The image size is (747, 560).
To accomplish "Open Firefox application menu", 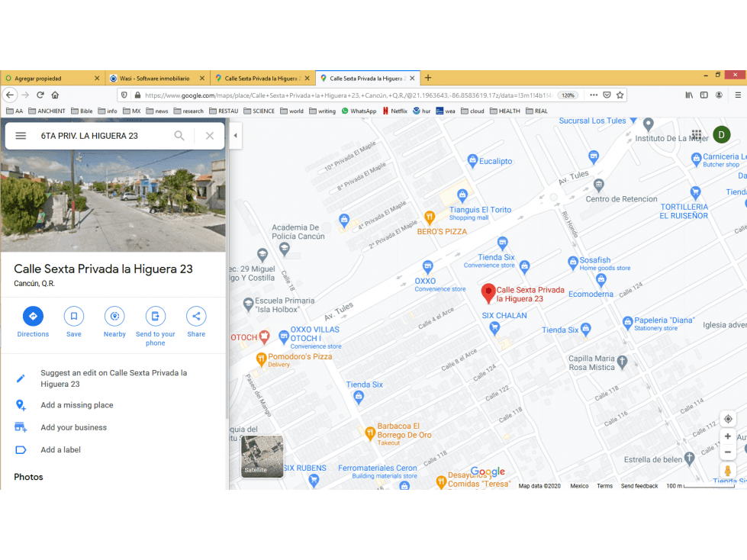I will point(738,95).
